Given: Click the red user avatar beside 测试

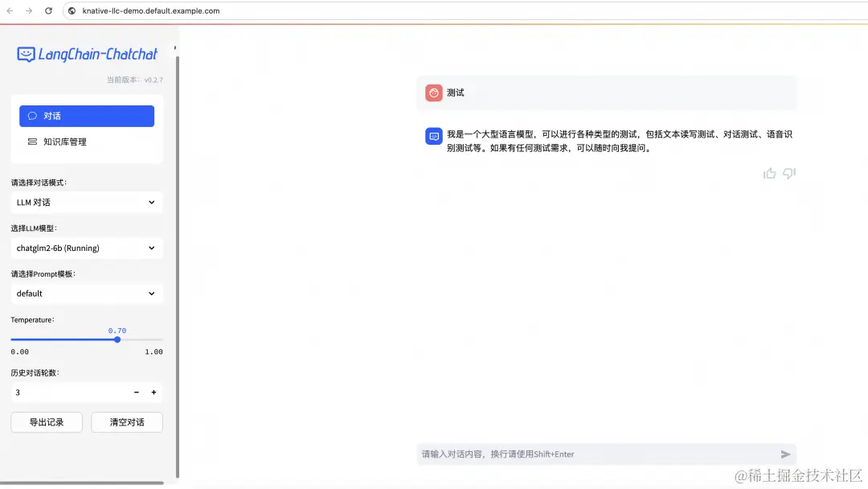Looking at the screenshot, I should [433, 92].
